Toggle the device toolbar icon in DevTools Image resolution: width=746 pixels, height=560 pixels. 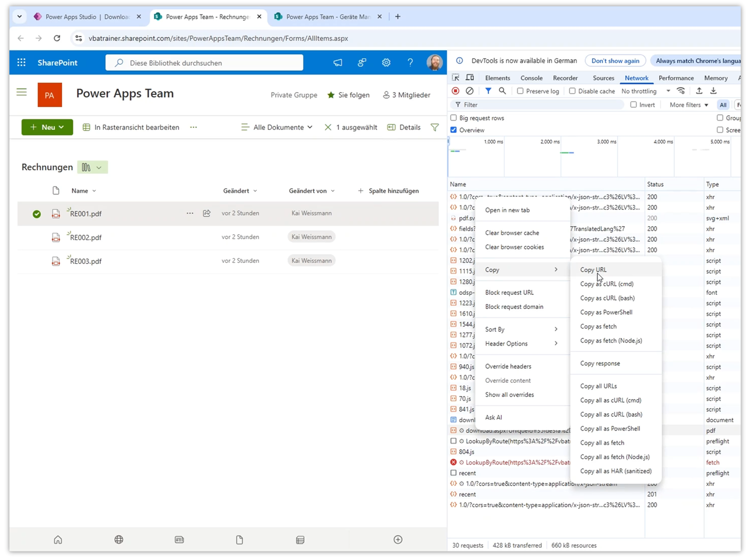click(470, 78)
